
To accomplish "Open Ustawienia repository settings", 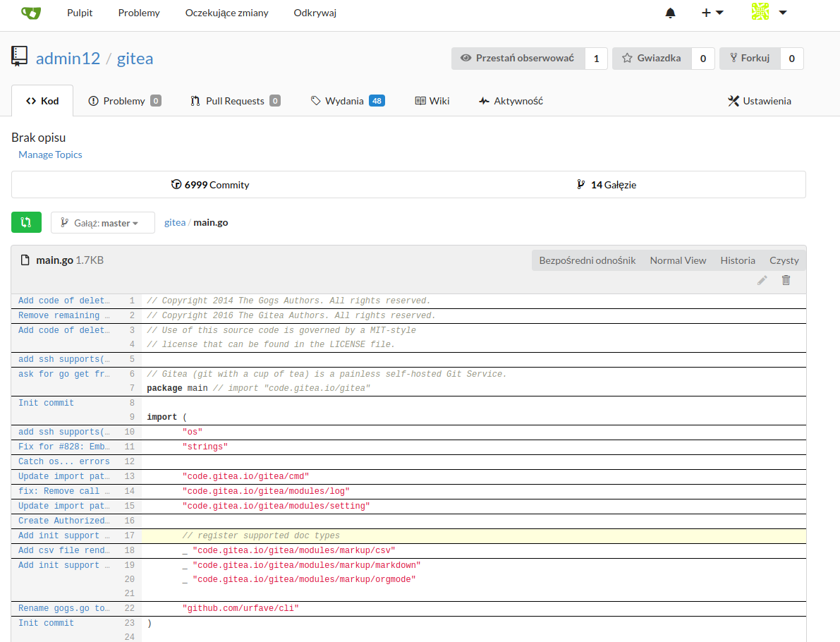I will (x=760, y=101).
